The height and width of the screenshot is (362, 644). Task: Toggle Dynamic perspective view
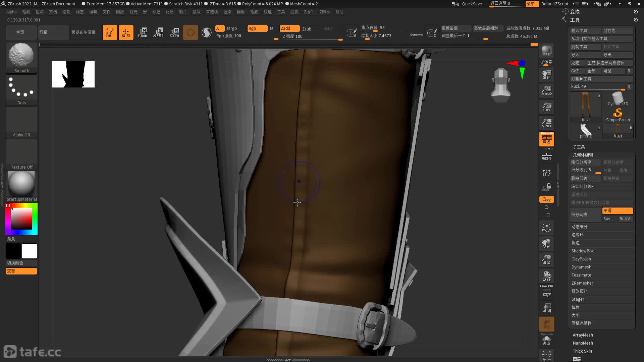tap(546, 139)
